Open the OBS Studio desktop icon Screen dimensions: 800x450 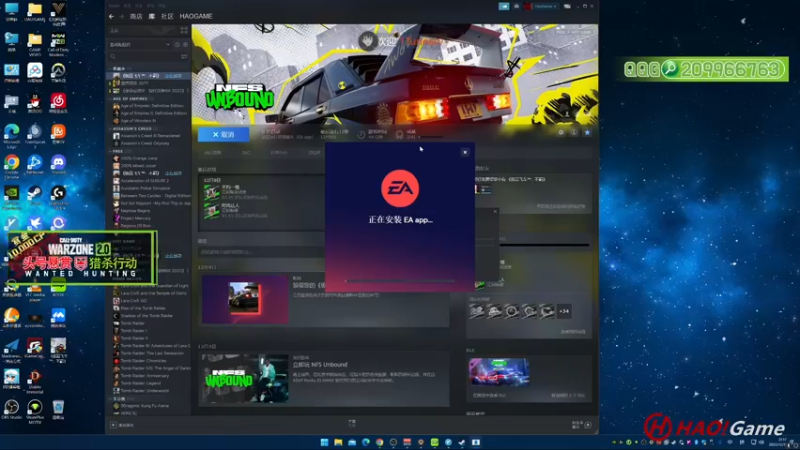(x=11, y=409)
